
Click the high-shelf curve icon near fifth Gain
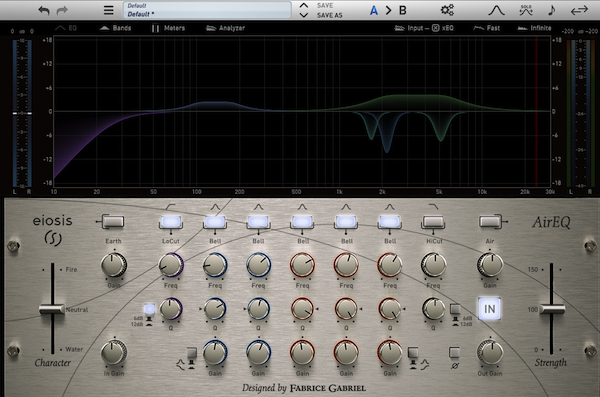pyautogui.click(x=425, y=364)
